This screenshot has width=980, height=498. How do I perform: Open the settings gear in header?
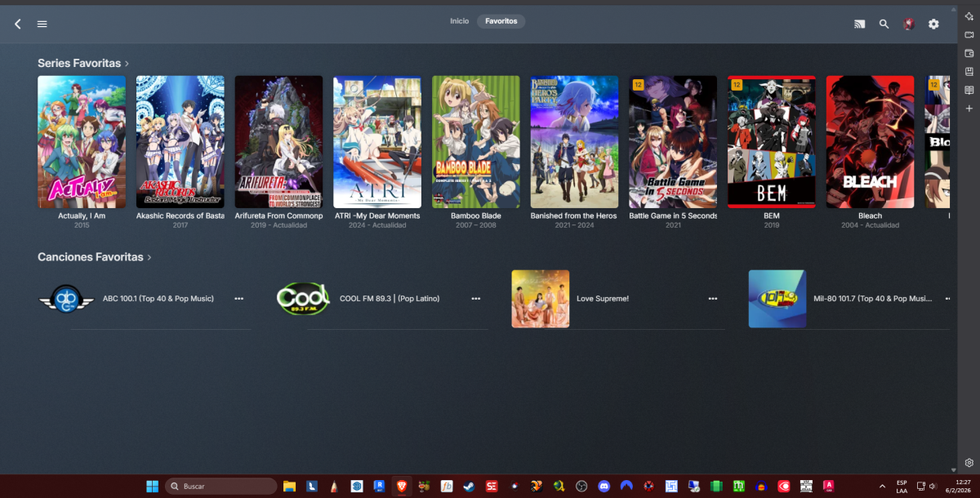pos(933,24)
